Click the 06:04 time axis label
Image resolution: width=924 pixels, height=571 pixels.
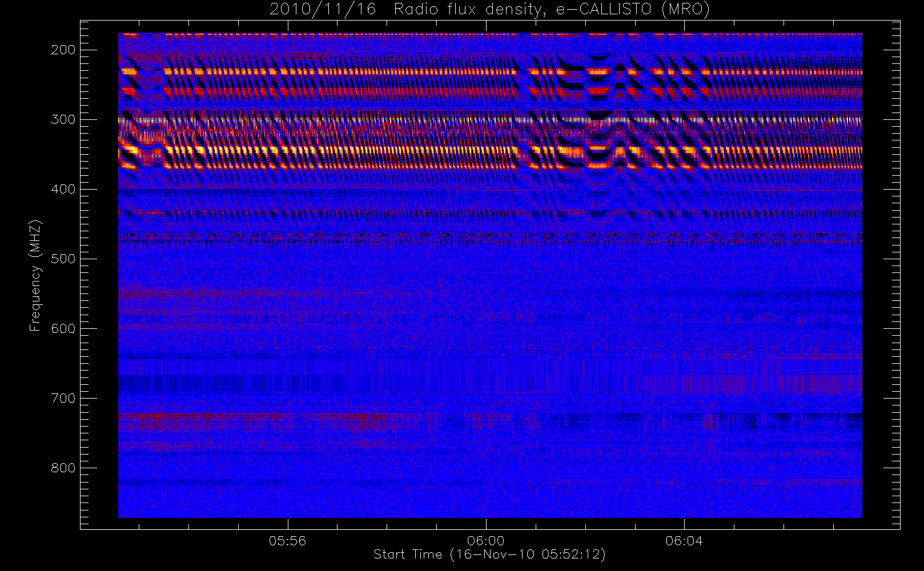pyautogui.click(x=684, y=541)
